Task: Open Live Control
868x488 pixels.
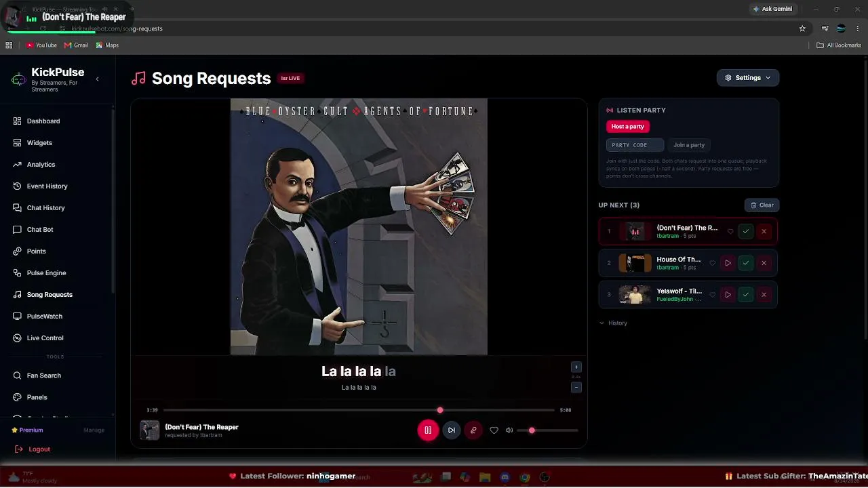Action: tap(45, 338)
